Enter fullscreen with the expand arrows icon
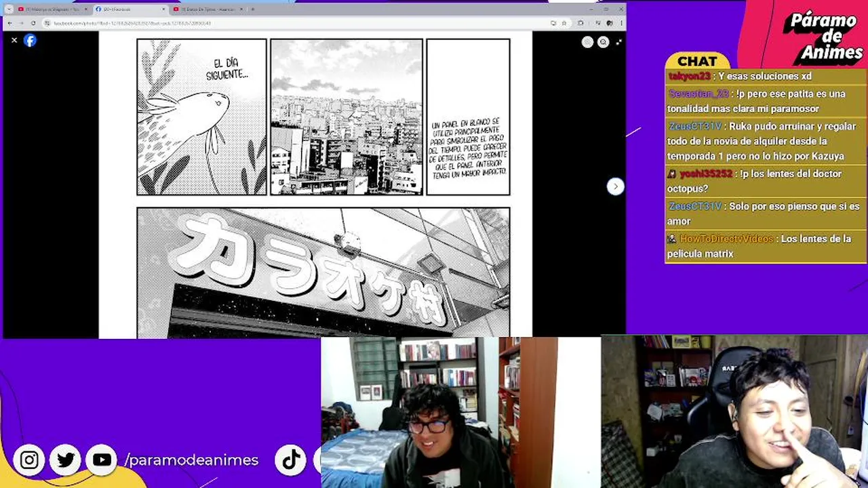 click(618, 42)
